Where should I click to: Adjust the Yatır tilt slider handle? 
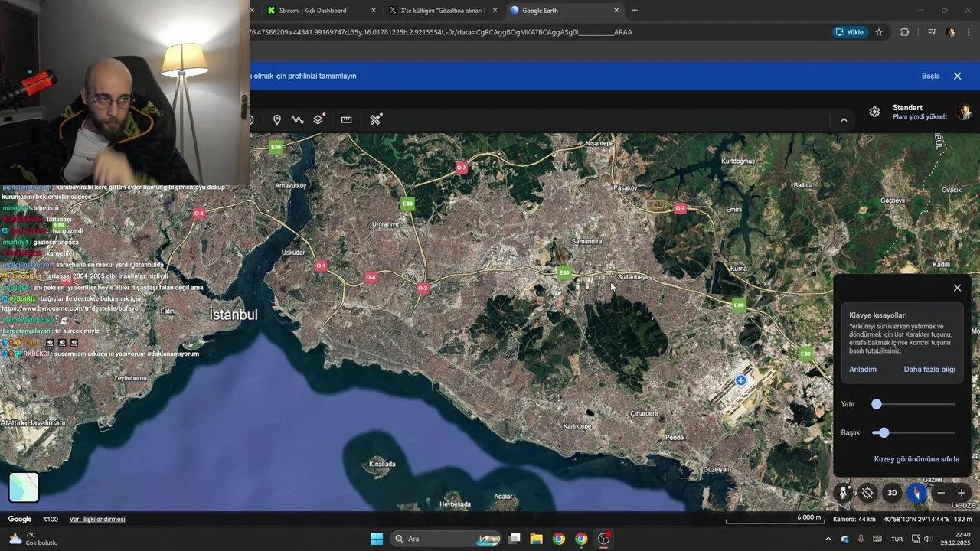tap(877, 404)
